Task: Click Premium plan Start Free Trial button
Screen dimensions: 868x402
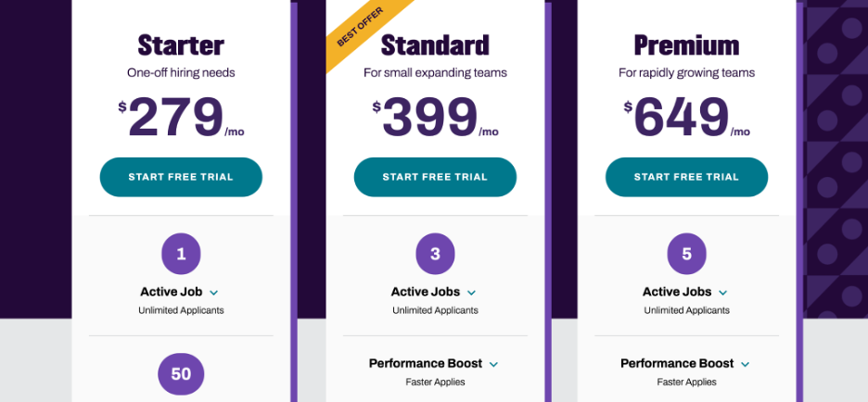Action: [686, 177]
